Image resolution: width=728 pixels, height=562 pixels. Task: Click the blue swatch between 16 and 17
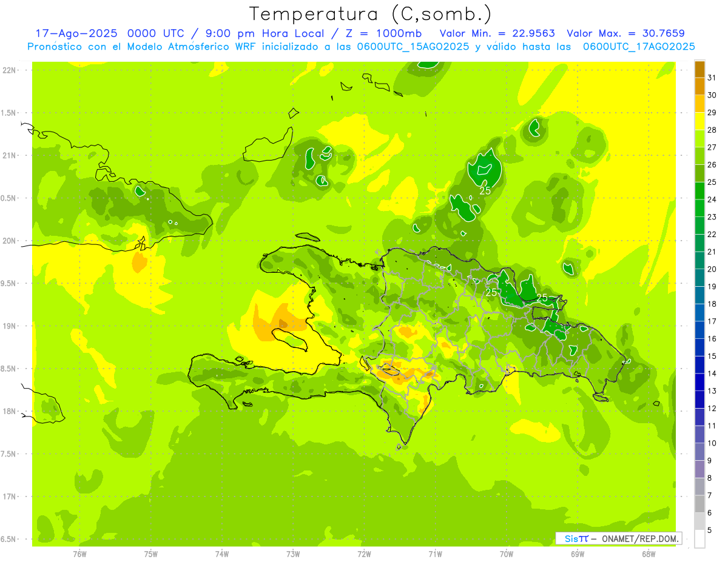(699, 330)
